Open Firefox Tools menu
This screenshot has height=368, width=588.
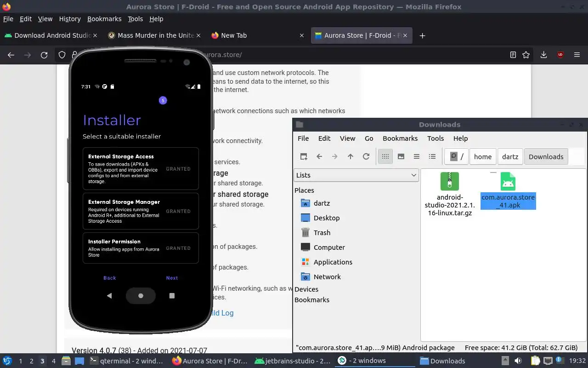pyautogui.click(x=135, y=19)
